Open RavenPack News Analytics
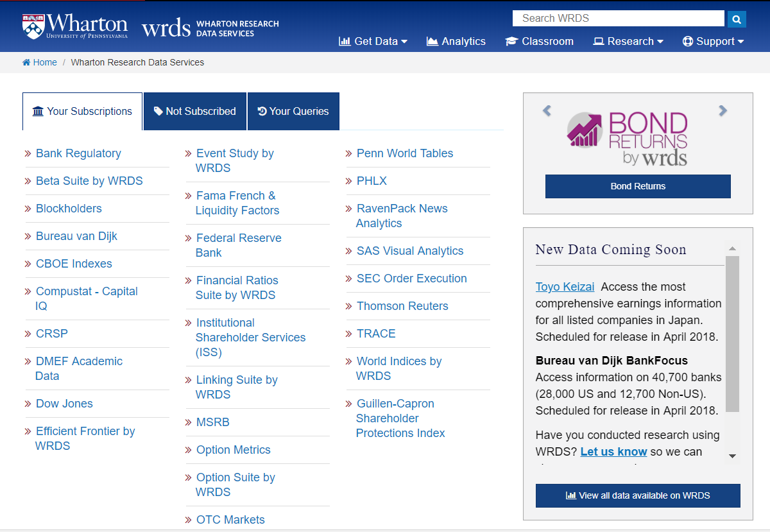The width and height of the screenshot is (770, 532). click(402, 216)
